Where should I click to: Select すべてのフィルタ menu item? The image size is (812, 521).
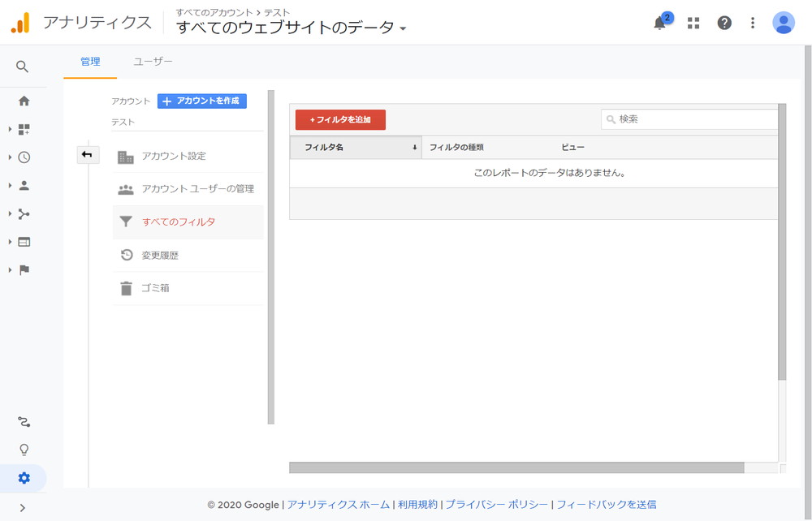(x=188, y=222)
